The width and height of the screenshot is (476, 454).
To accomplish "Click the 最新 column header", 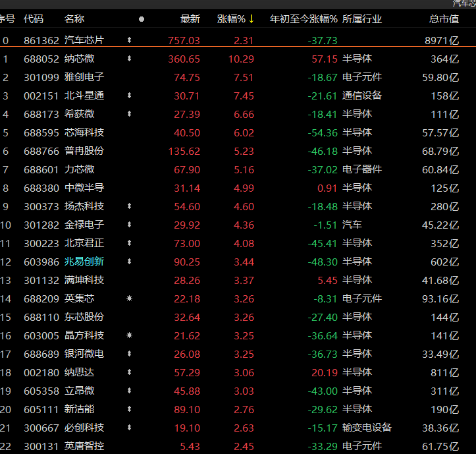I will tap(190, 19).
